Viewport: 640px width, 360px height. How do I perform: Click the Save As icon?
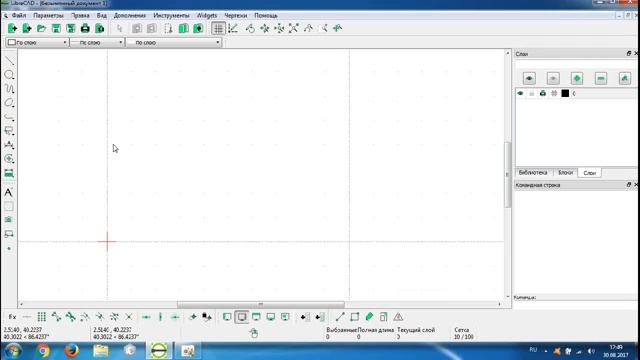point(71,28)
